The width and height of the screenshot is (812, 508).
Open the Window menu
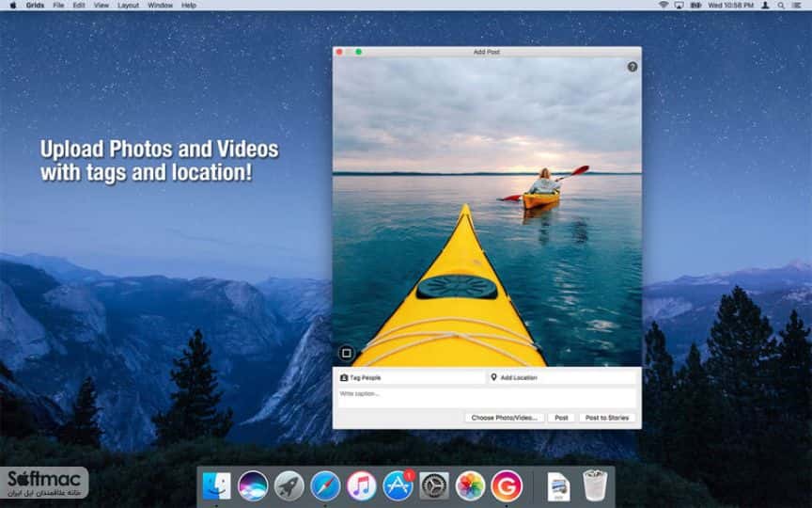coord(160,6)
